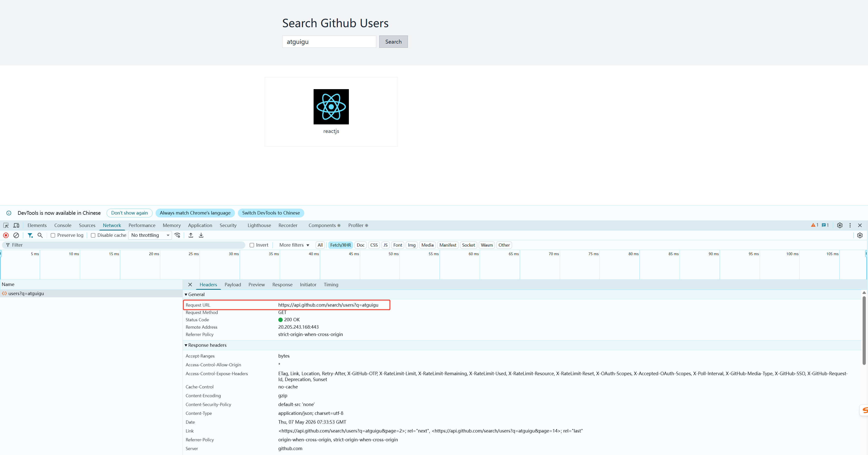The height and width of the screenshot is (455, 868).
Task: Import HAR file upload icon
Action: 191,235
